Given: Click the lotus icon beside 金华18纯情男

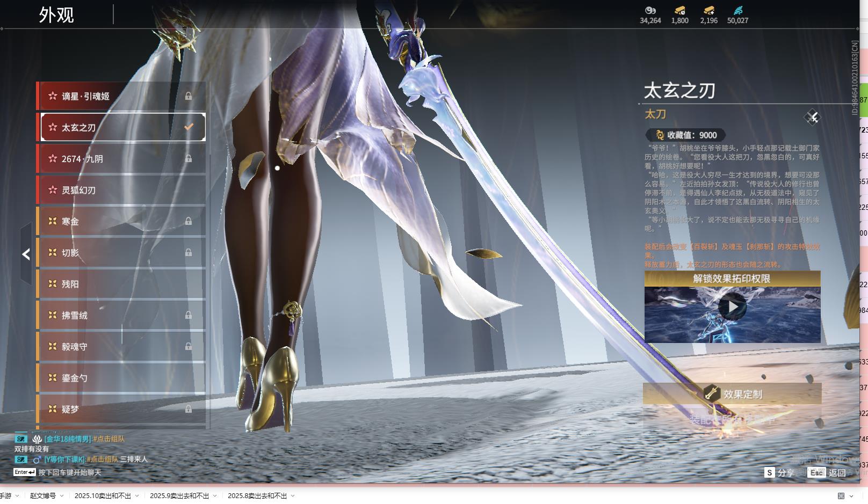Looking at the screenshot, I should point(37,439).
